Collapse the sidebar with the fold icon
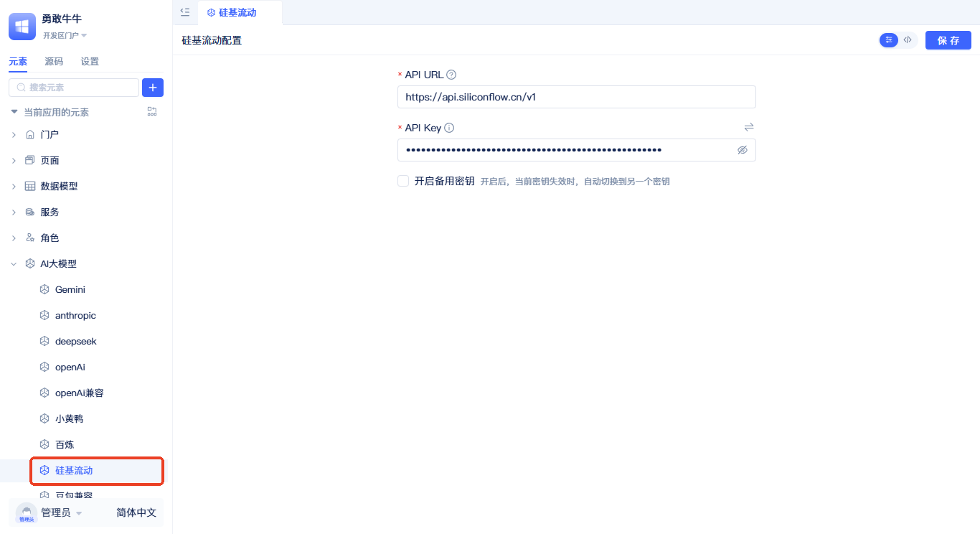This screenshot has width=980, height=534. point(185,12)
